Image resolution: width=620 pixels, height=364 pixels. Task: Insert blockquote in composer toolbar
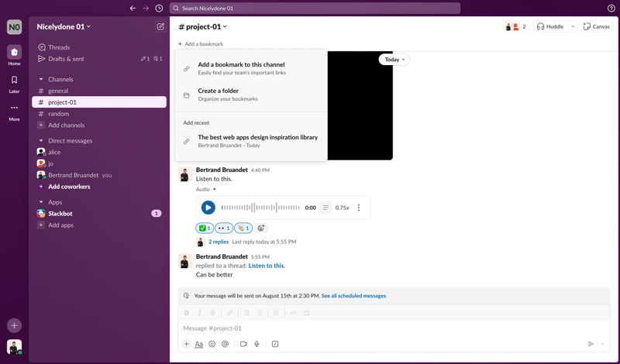276,313
